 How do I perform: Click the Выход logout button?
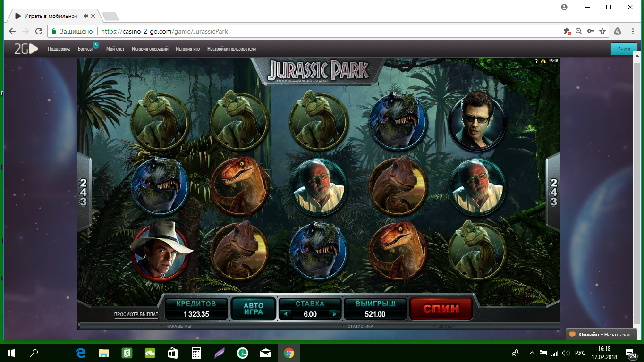(624, 49)
